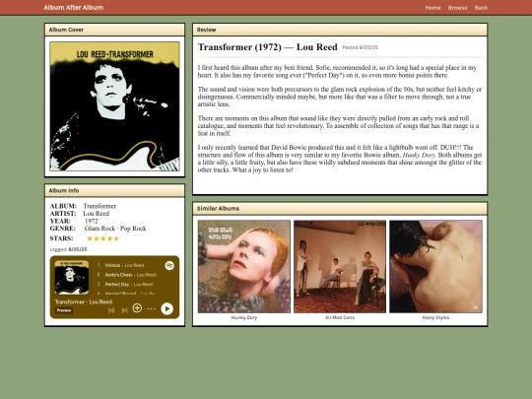This screenshot has height=399, width=532.
Task: Open the Hunky Dory album cover
Action: (x=244, y=266)
